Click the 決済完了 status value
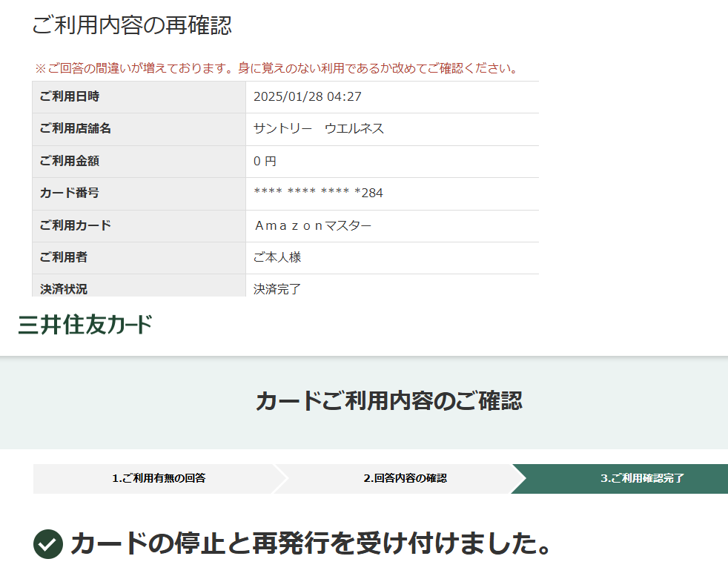Viewport: 728px width, 579px height. pos(277,288)
